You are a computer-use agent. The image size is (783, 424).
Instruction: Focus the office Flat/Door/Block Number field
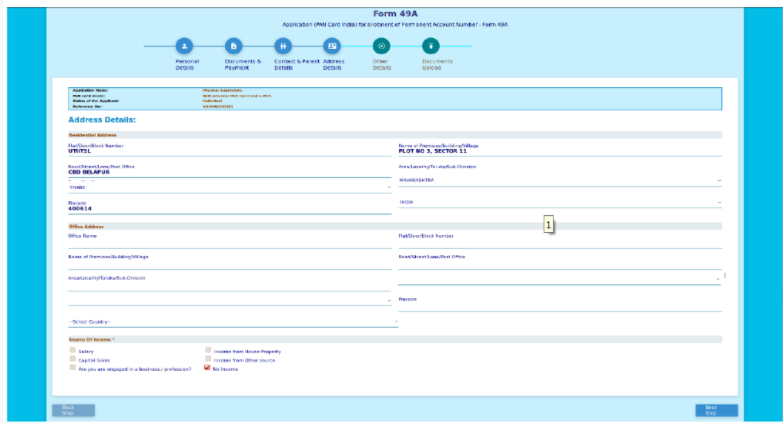click(560, 241)
